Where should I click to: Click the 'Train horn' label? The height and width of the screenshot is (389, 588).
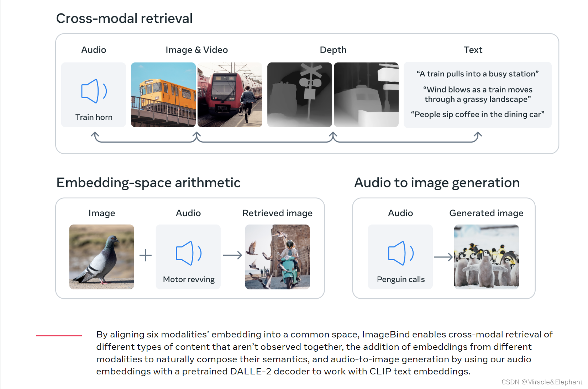tap(94, 117)
